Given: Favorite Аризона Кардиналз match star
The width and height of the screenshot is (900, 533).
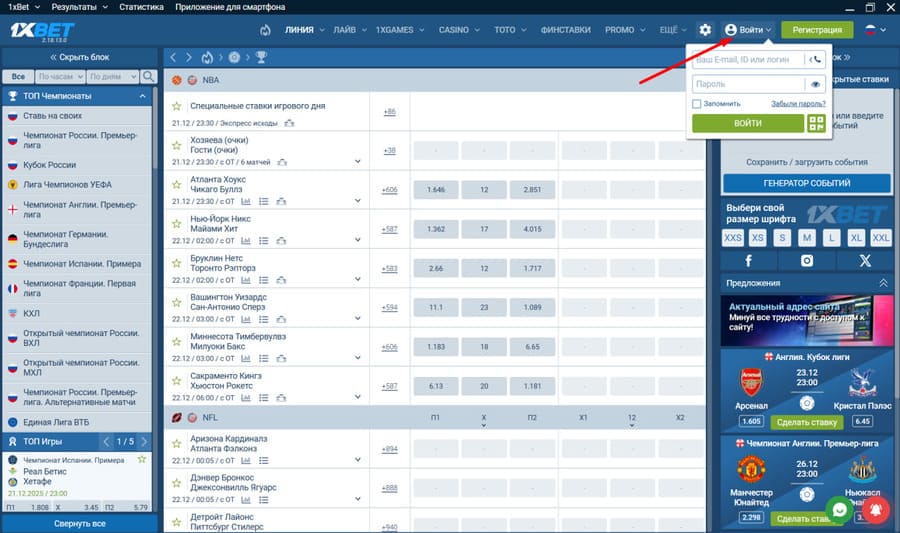Looking at the screenshot, I should (177, 443).
